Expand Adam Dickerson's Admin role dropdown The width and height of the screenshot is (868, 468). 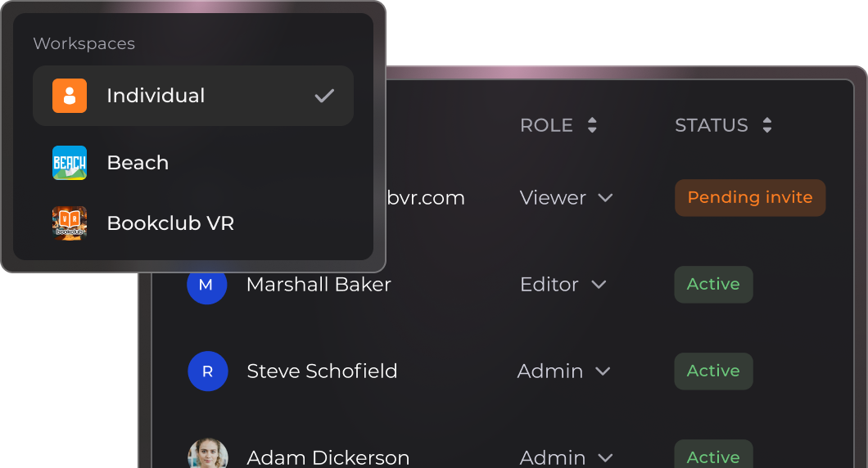click(567, 457)
